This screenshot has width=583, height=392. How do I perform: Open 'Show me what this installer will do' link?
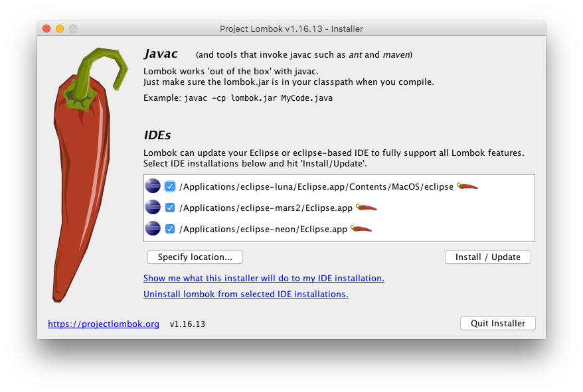click(264, 278)
